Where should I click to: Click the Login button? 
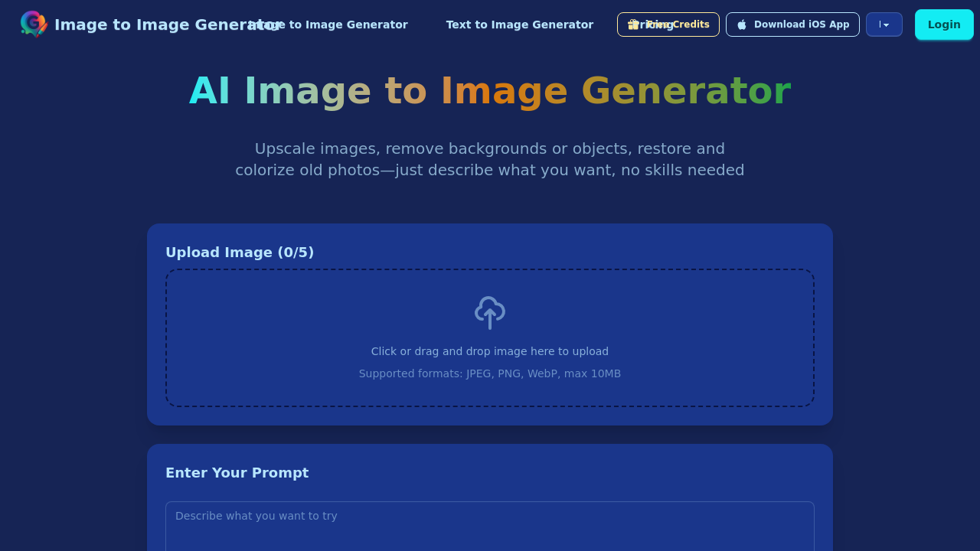(x=943, y=24)
